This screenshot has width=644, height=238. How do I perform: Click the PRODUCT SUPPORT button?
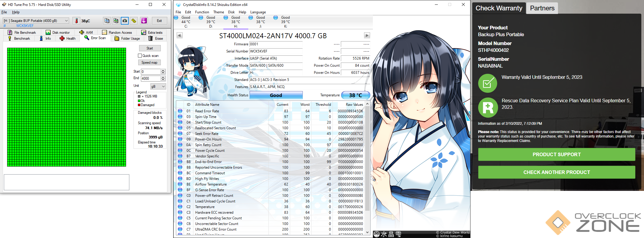[x=556, y=154]
